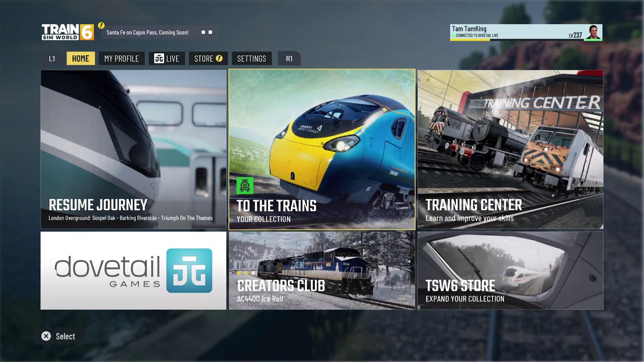The height and width of the screenshot is (362, 644).
Task: Click the LV 237 level indicator
Action: pos(575,35)
